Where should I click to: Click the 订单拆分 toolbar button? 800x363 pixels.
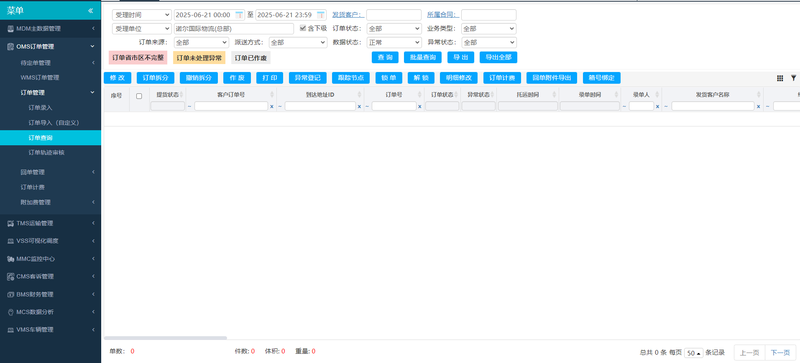point(156,78)
